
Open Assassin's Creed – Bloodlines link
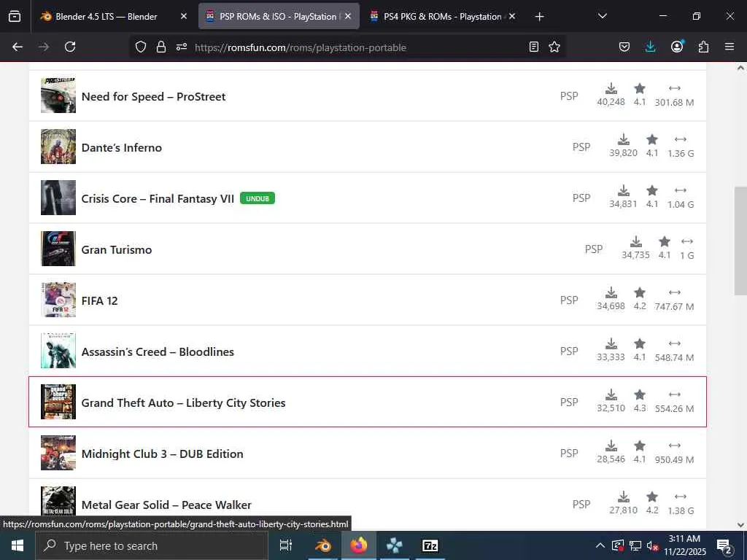coord(158,352)
